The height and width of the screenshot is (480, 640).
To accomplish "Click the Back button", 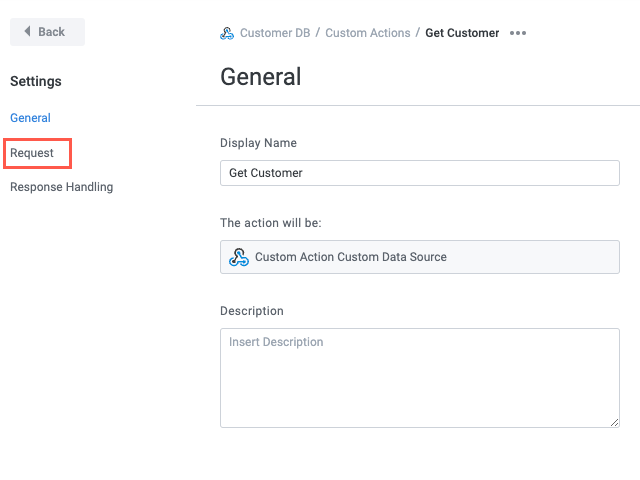I will 47,32.
